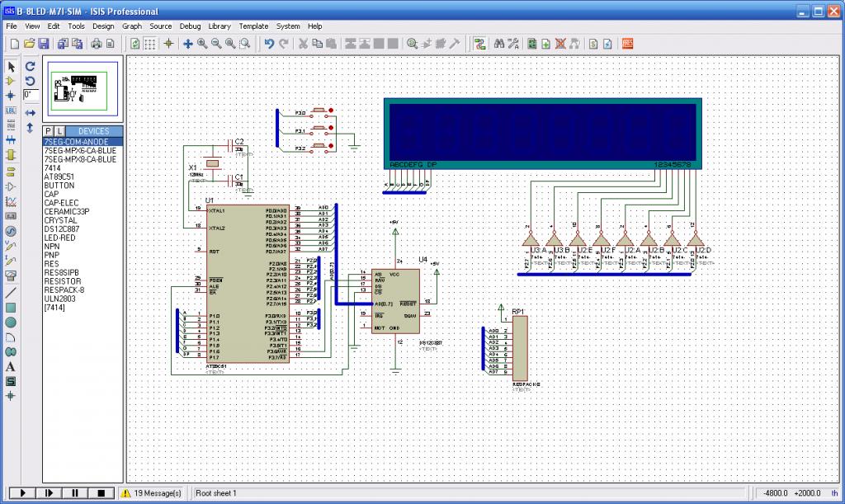This screenshot has width=845, height=504.
Task: Click the Undo arrow icon
Action: point(269,44)
